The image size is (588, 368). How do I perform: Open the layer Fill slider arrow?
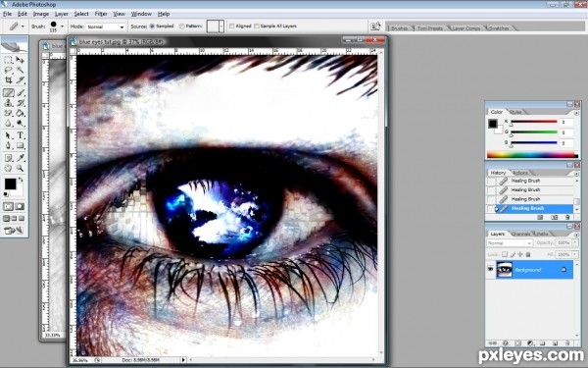(575, 254)
